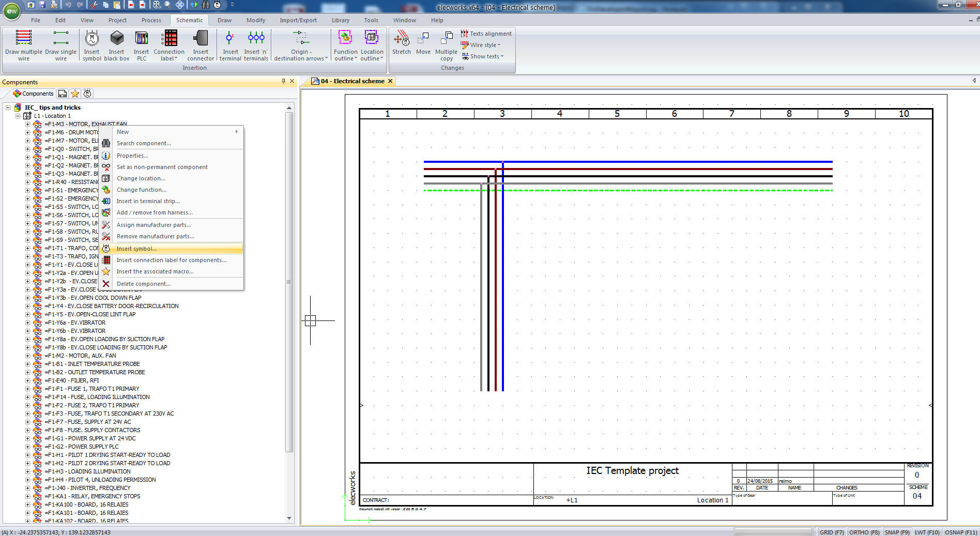
Task: Click the elecworks application logo button
Action: tap(11, 11)
